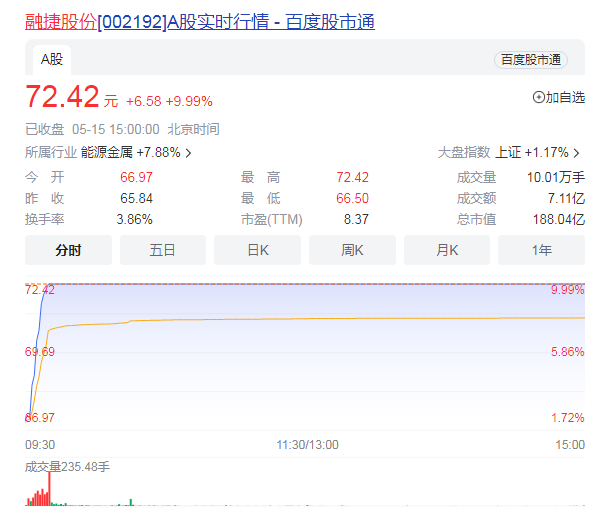Show the 月K candlestick chart
615x519 pixels.
click(x=447, y=250)
